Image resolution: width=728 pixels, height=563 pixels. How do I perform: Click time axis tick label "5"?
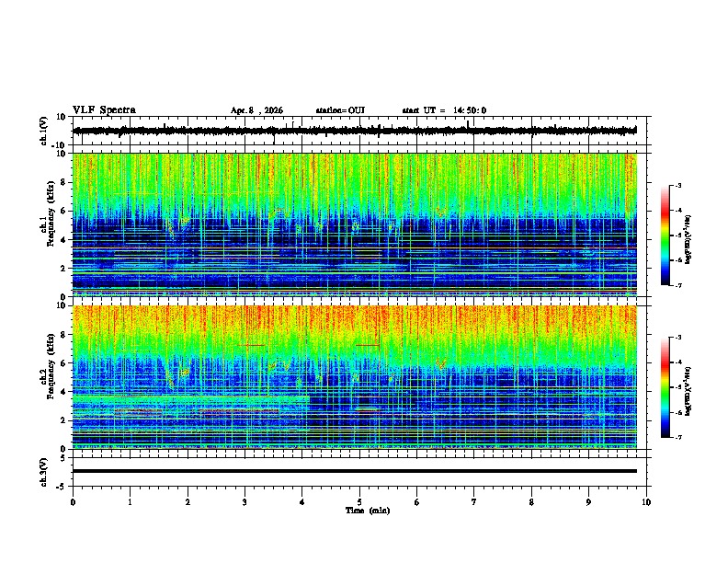click(x=359, y=502)
